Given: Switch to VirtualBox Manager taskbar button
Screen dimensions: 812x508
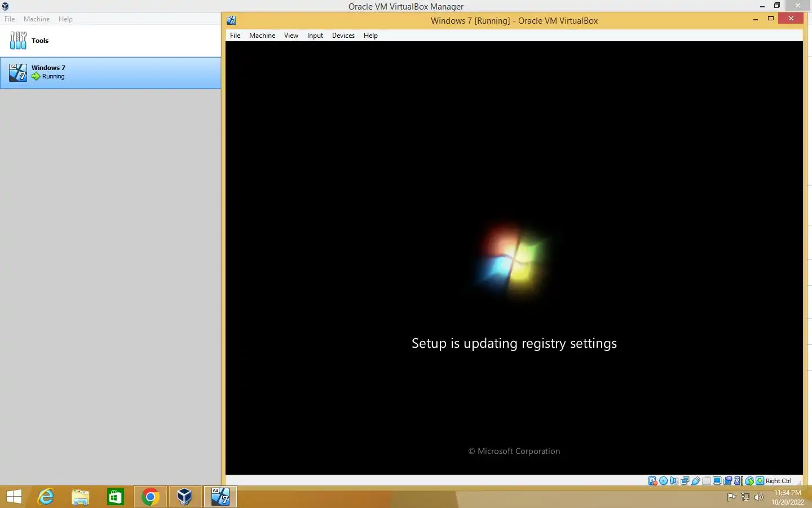Looking at the screenshot, I should 185,497.
